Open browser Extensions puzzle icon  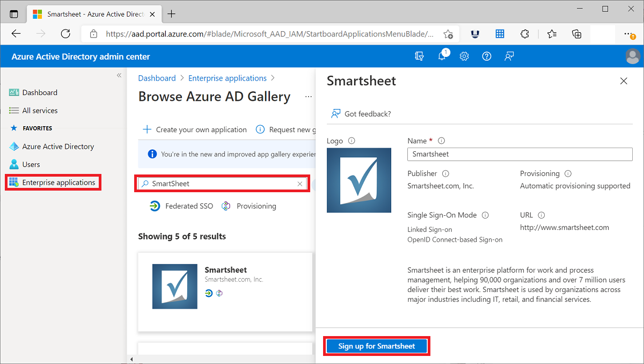pos(525,34)
